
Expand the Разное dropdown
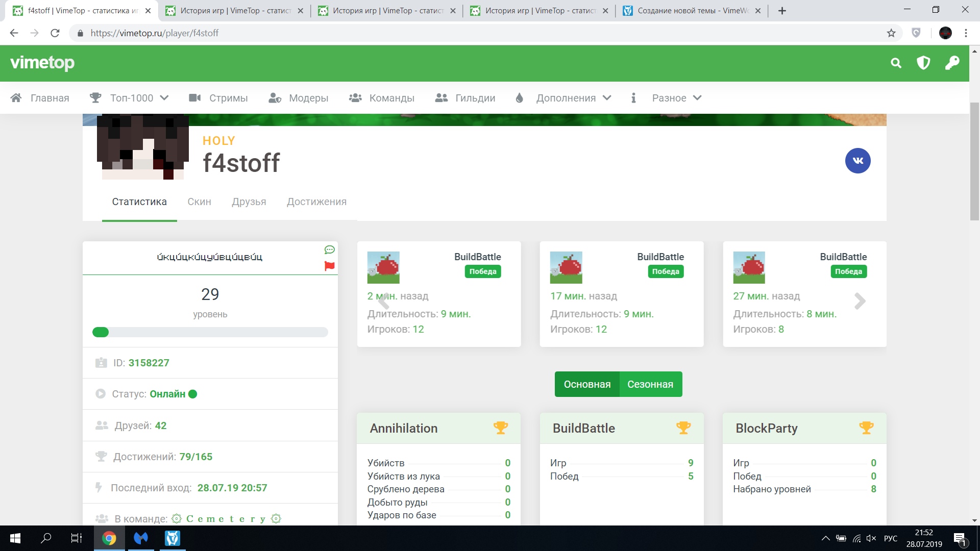point(666,98)
